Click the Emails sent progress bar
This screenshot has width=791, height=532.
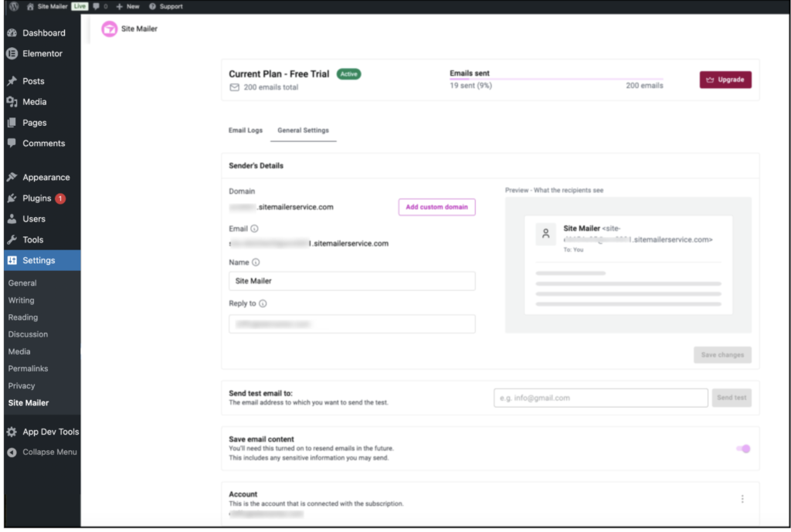coord(556,79)
